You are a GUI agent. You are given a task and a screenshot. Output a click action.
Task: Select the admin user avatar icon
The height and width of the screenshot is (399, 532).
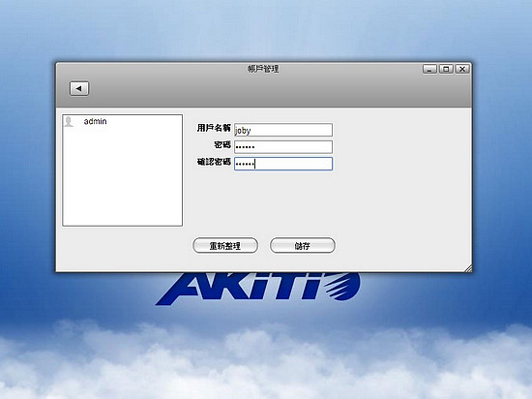click(x=69, y=122)
